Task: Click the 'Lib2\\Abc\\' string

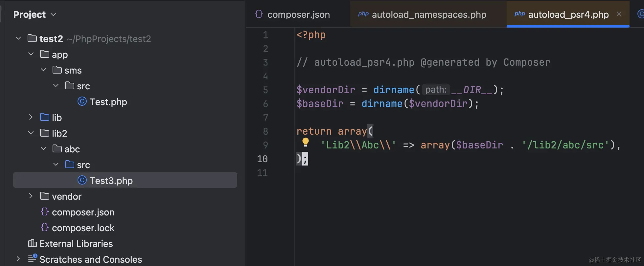Action: pos(358,145)
